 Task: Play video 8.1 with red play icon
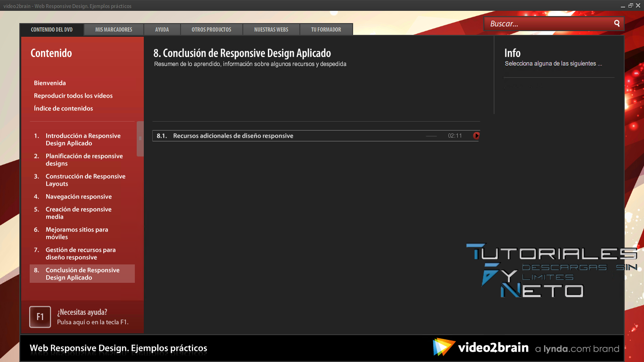pyautogui.click(x=476, y=136)
